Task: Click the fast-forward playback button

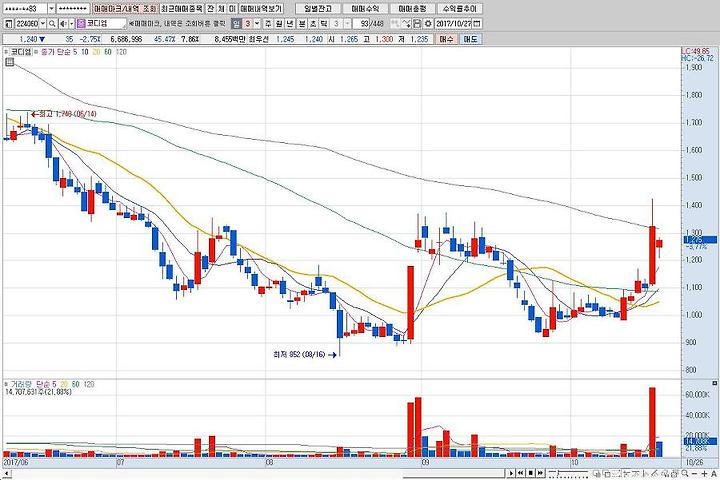Action: click(540, 473)
